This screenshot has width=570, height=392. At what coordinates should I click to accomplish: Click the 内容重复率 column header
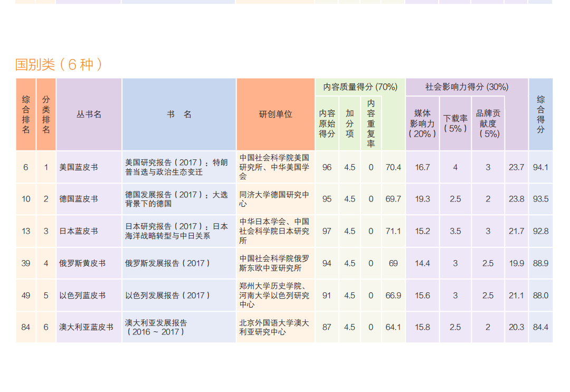tap(371, 123)
